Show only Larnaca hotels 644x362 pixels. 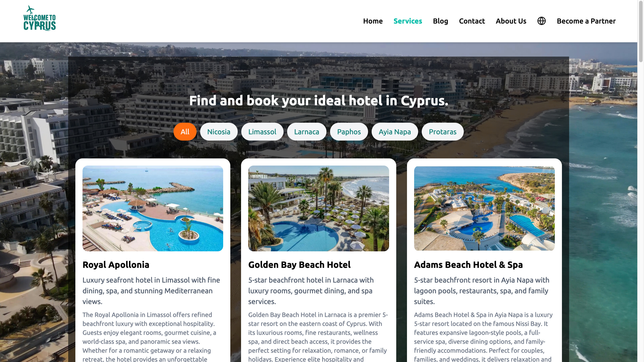[x=307, y=132]
